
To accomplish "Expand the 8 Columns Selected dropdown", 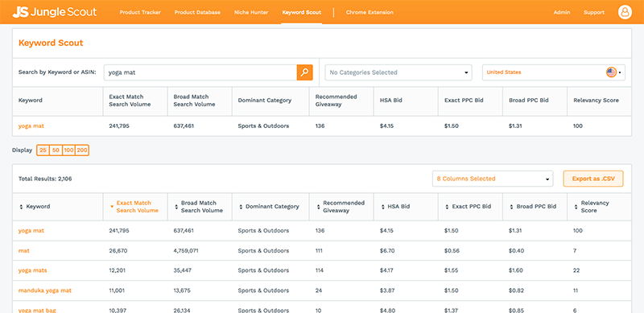I will click(x=493, y=179).
